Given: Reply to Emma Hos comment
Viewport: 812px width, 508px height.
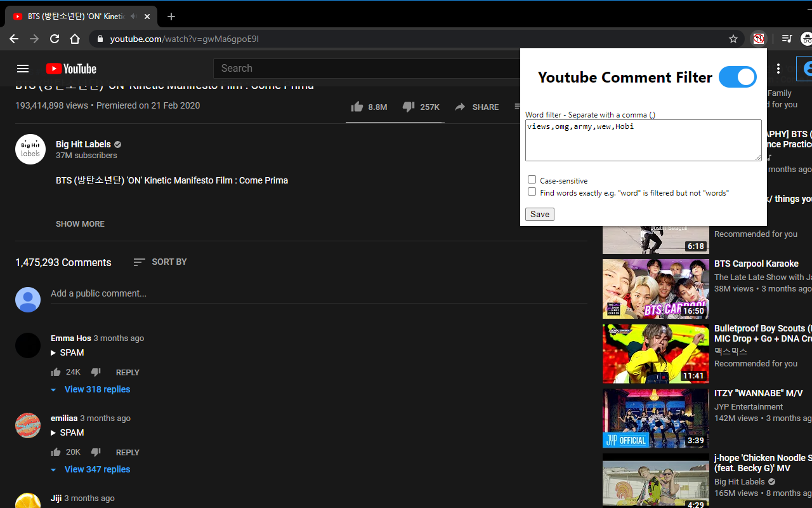Looking at the screenshot, I should tap(128, 372).
